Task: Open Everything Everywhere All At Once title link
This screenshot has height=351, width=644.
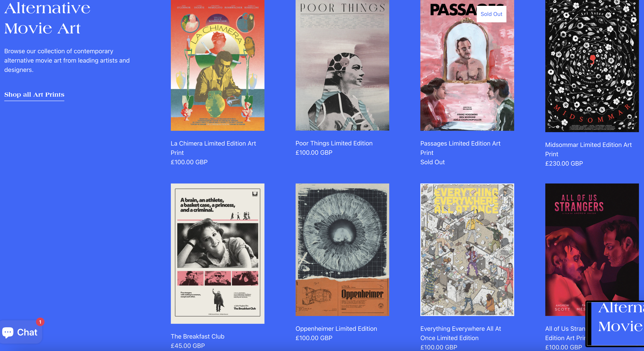Action: pyautogui.click(x=461, y=333)
